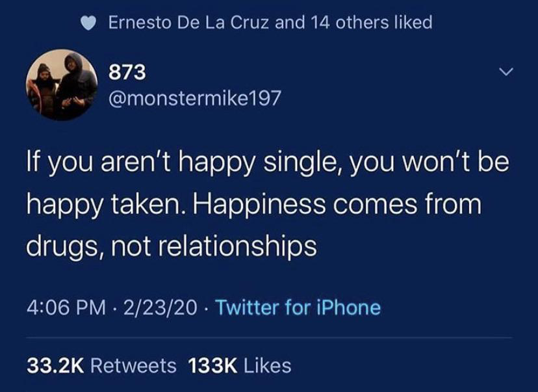View the '14 others liked' list
This screenshot has height=392, width=538.
pyautogui.click(x=371, y=23)
